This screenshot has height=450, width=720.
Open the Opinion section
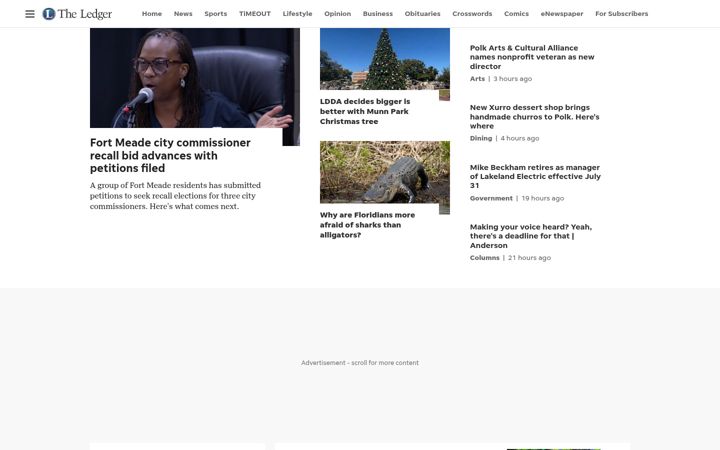[338, 14]
